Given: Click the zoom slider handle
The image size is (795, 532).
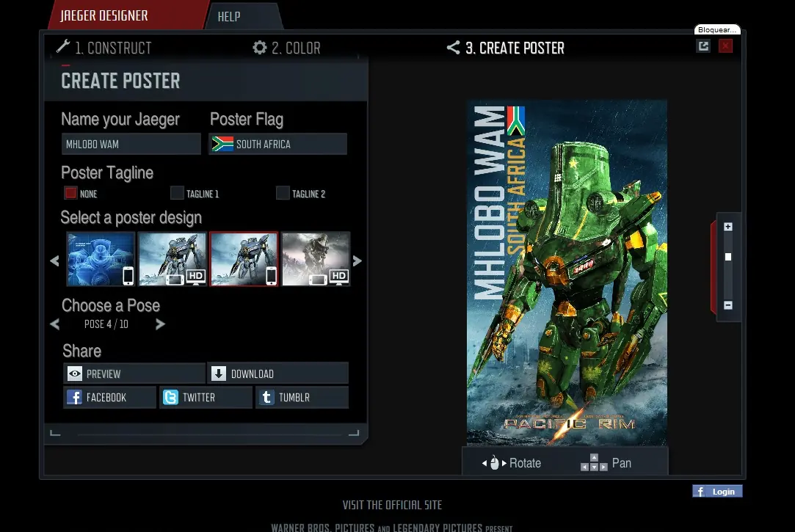Looking at the screenshot, I should coord(728,257).
